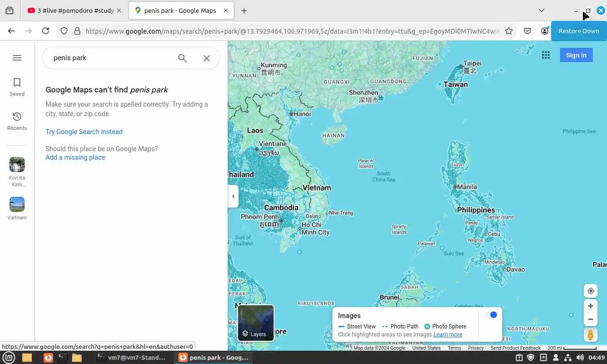
Task: Click Add a missing place
Action: click(75, 157)
